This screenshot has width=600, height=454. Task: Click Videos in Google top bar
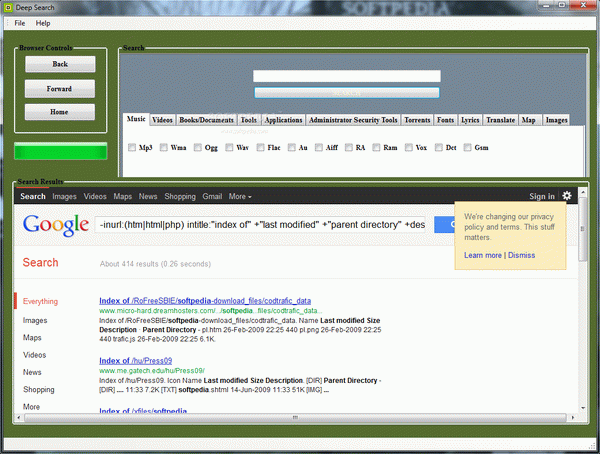click(x=95, y=196)
